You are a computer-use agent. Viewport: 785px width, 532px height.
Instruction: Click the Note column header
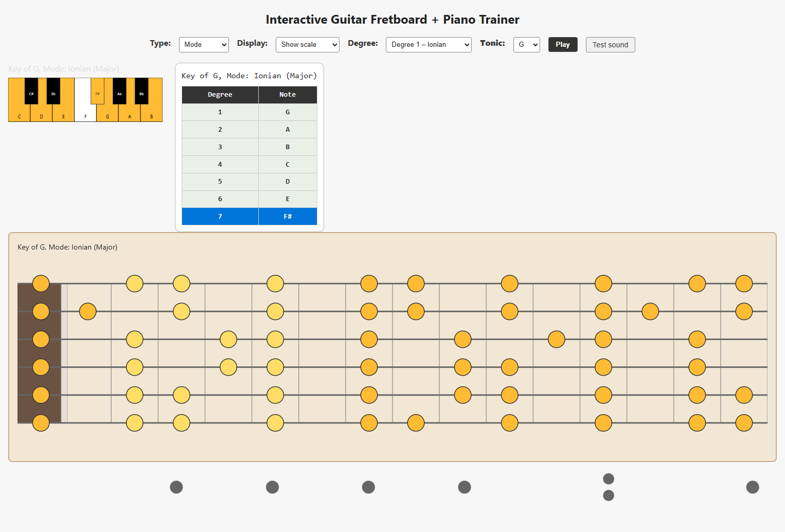pyautogui.click(x=288, y=95)
